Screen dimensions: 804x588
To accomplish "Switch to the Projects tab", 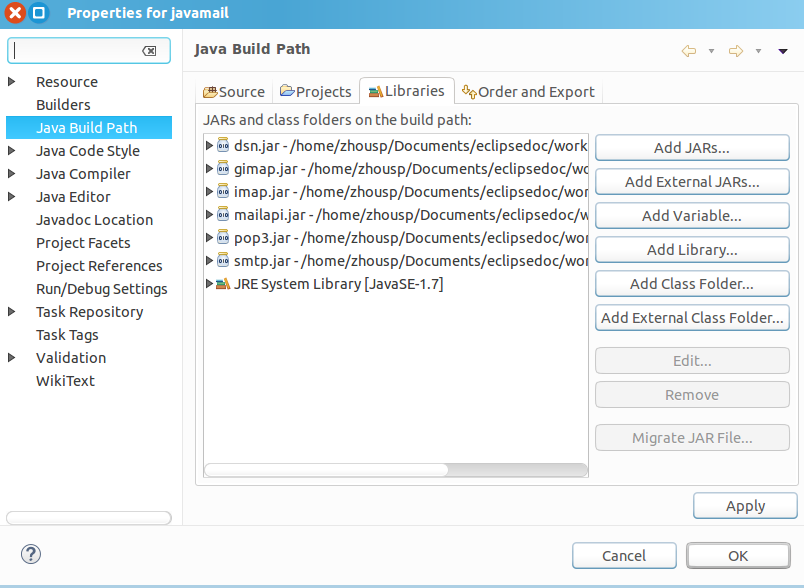I will pyautogui.click(x=316, y=92).
